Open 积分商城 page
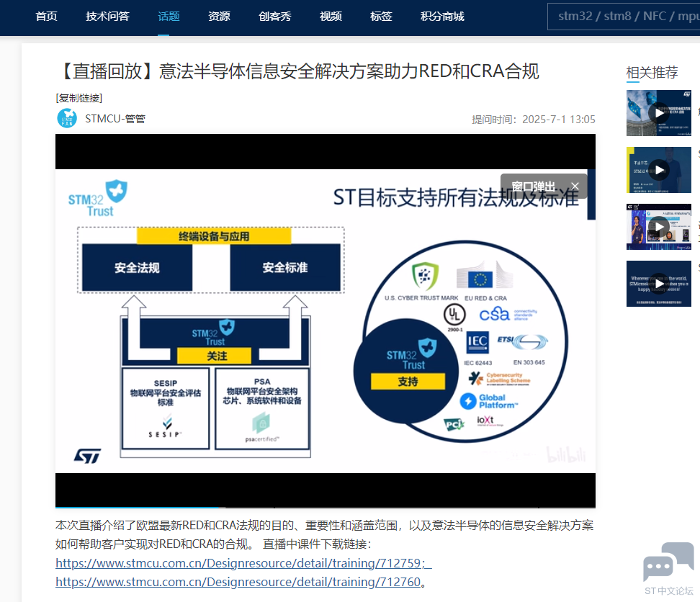Screen dimensions: 700x602 click(442, 17)
